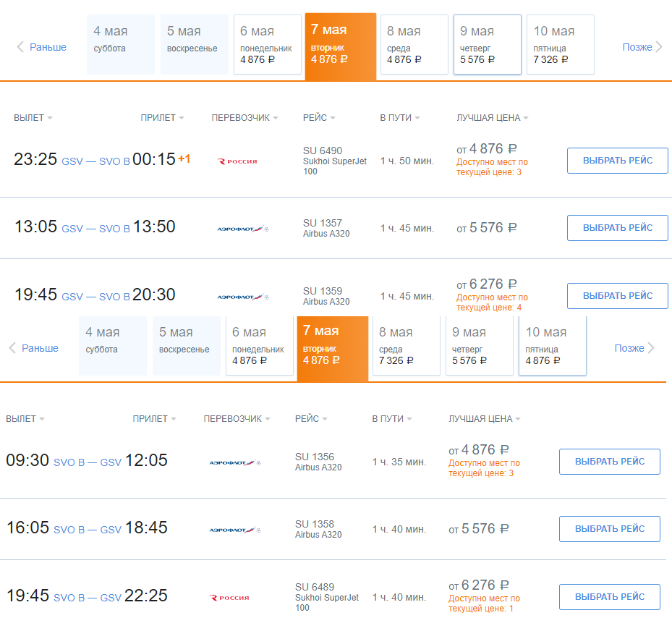This screenshot has width=672, height=618.
Task: Click Aeroflot logo on flight SU 1357
Action: (x=243, y=229)
